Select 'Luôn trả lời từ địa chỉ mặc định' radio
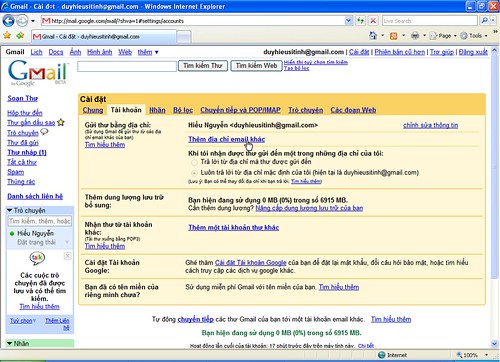 (x=194, y=173)
